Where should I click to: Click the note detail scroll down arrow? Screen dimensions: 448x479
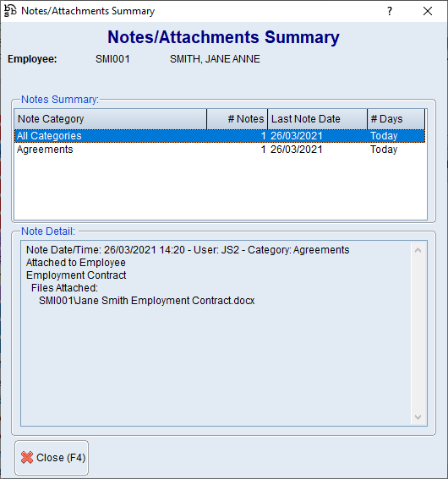tap(418, 417)
